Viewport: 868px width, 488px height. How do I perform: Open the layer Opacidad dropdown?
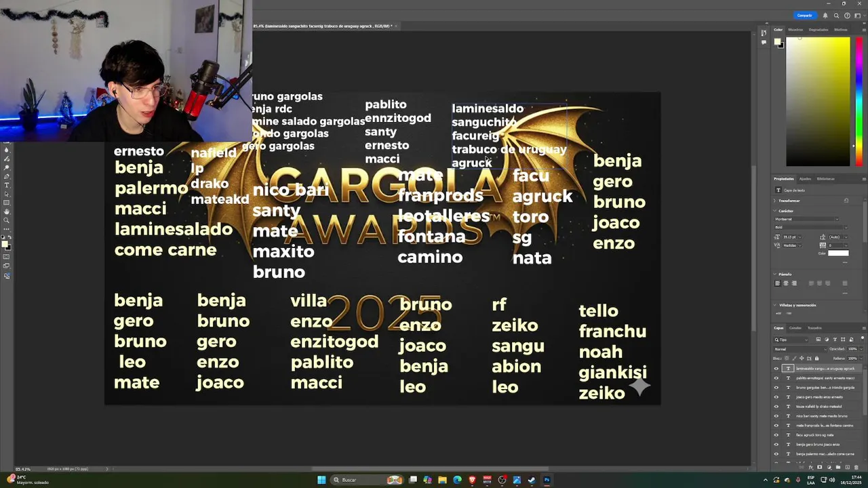click(x=861, y=349)
